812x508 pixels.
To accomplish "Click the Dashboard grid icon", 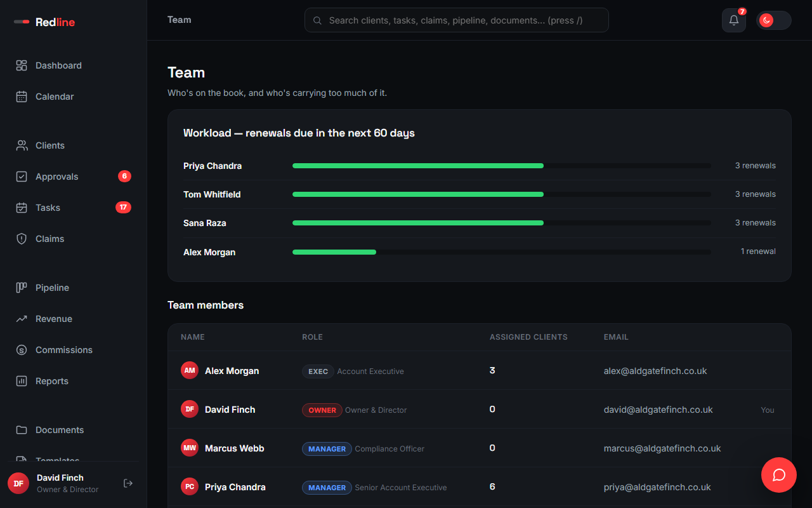I will coord(22,65).
